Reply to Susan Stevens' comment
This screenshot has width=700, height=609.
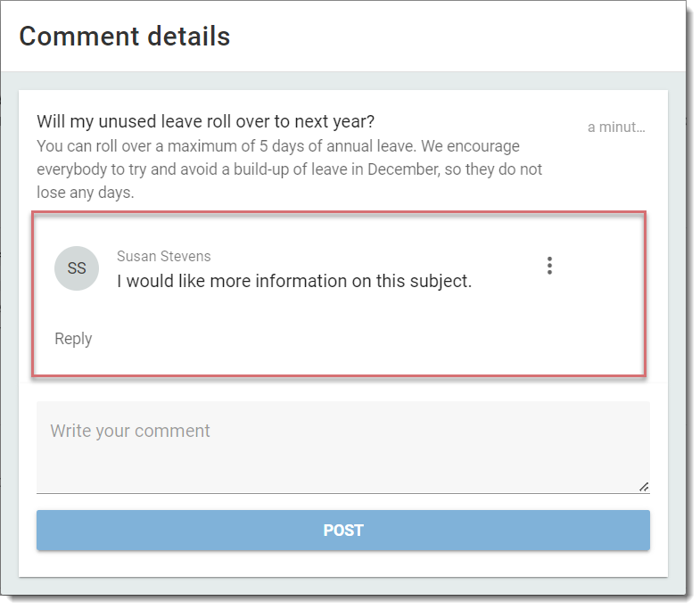[73, 339]
